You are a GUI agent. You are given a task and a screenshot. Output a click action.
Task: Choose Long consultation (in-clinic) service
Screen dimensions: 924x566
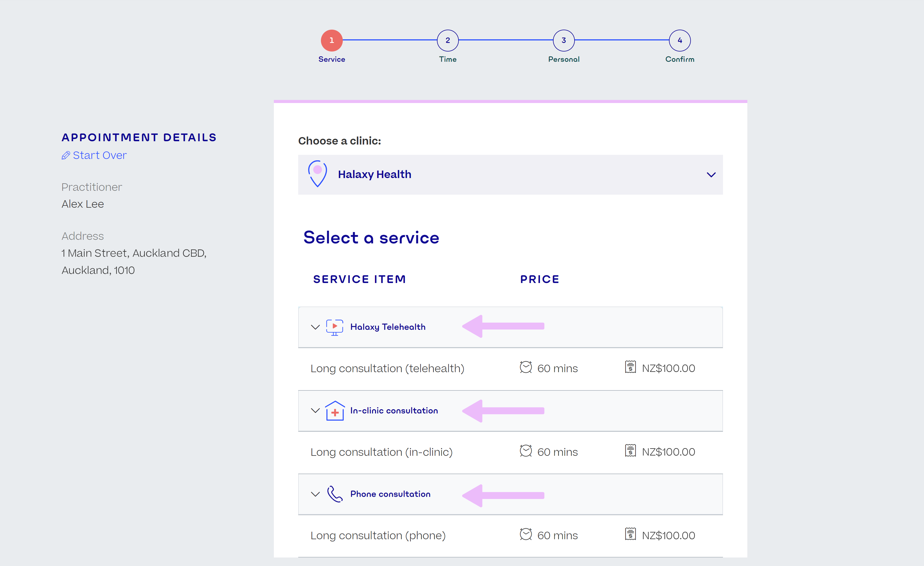tap(381, 452)
